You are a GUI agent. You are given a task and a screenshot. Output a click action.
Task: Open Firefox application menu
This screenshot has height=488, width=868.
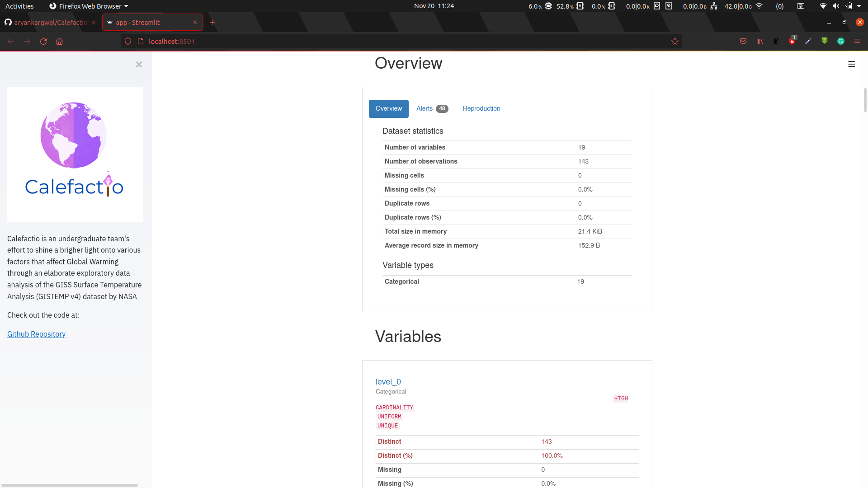[x=857, y=41]
